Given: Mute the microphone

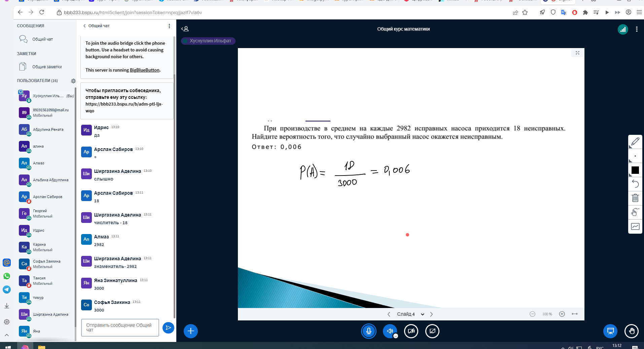Looking at the screenshot, I should [369, 331].
